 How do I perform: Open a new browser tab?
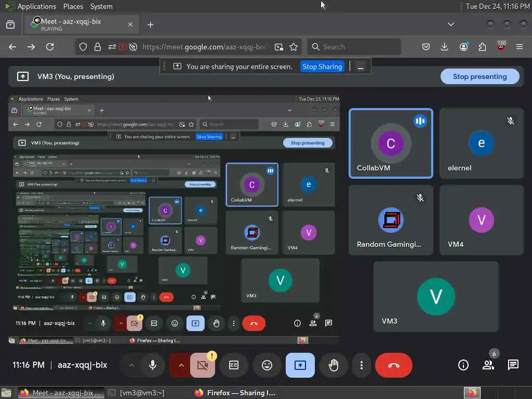[151, 25]
